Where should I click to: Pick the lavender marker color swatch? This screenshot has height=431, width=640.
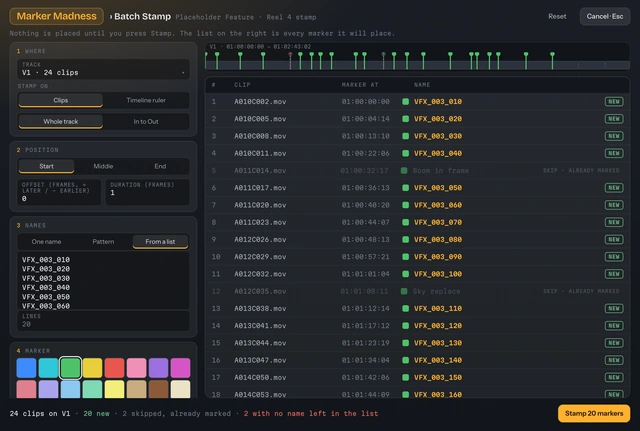tap(48, 389)
